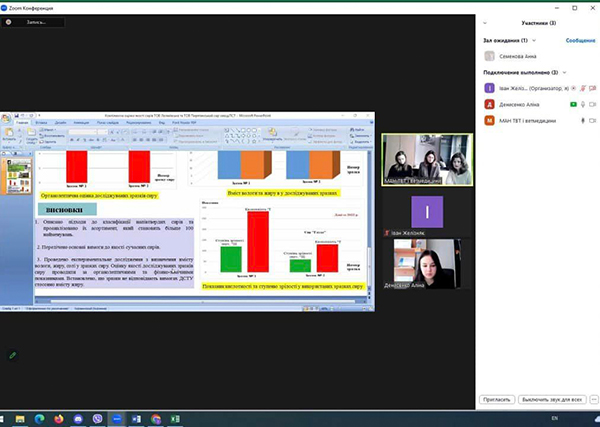Open Discord from the taskbar
This screenshot has width=600, height=427.
point(78,419)
